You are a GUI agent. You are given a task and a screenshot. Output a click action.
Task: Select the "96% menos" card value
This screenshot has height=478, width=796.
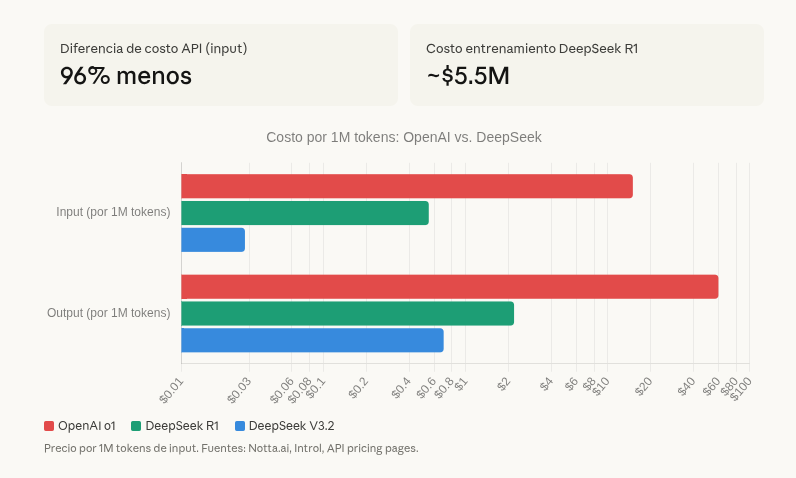pyautogui.click(x=126, y=76)
